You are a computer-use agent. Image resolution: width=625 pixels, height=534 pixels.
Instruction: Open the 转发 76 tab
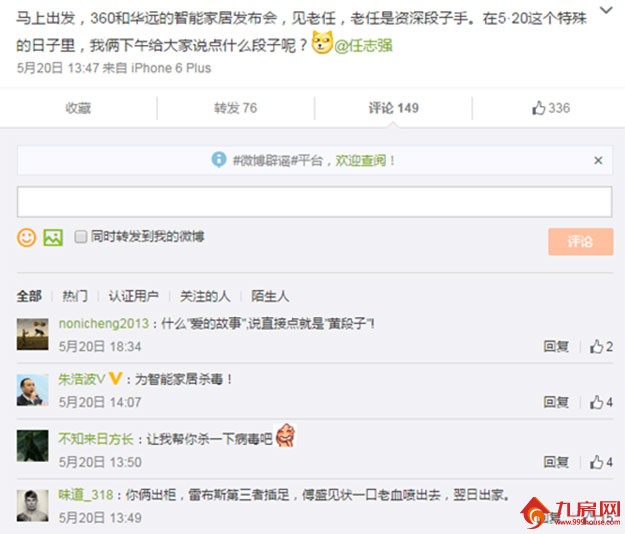[236, 108]
